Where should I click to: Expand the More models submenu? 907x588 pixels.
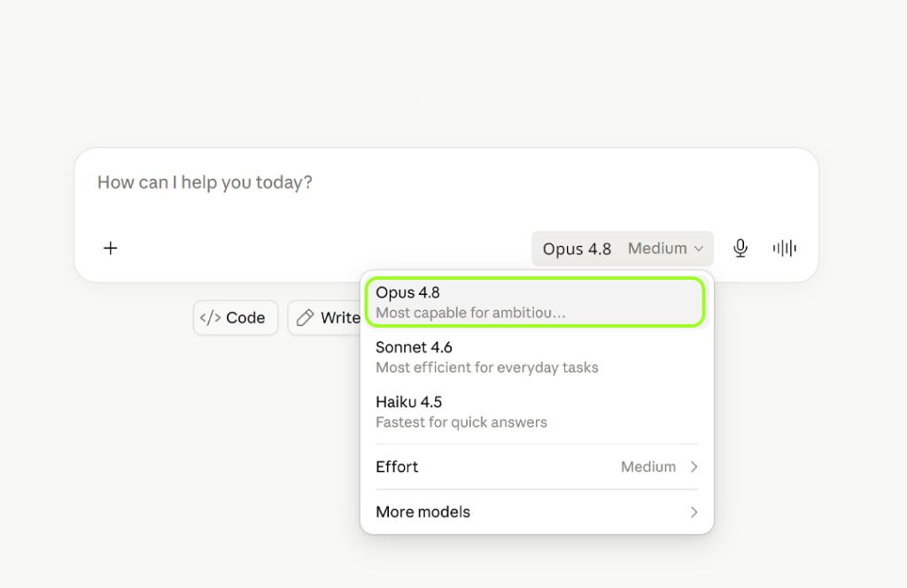click(536, 512)
